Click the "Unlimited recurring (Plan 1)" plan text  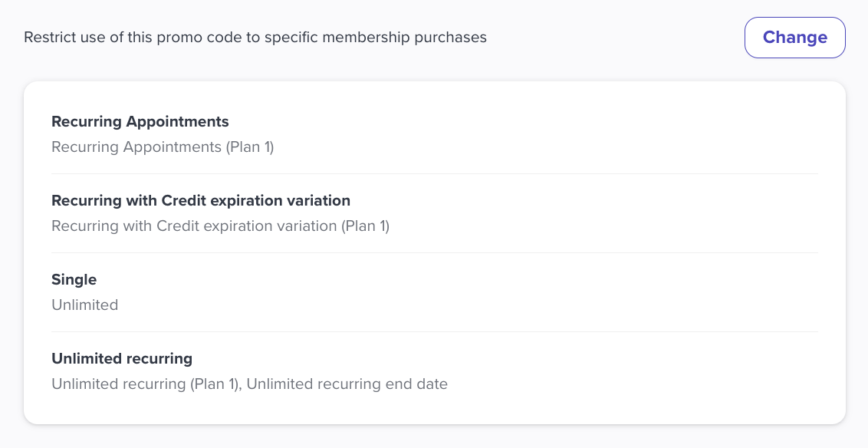coord(136,384)
